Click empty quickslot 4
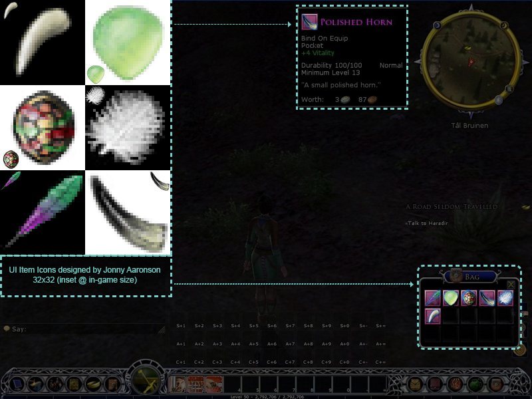532x399 pixels. (233, 384)
